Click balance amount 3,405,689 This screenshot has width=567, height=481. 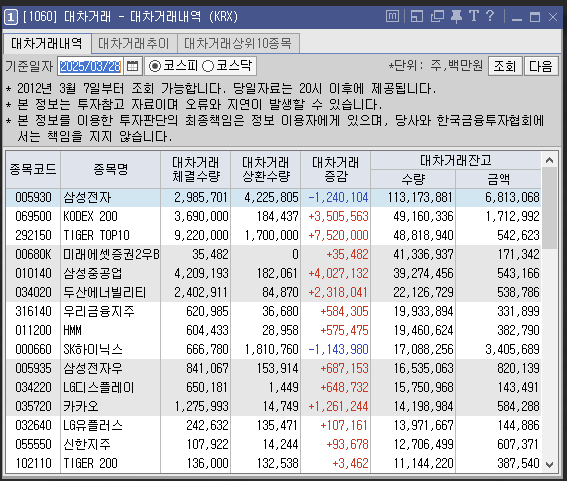[x=512, y=349]
